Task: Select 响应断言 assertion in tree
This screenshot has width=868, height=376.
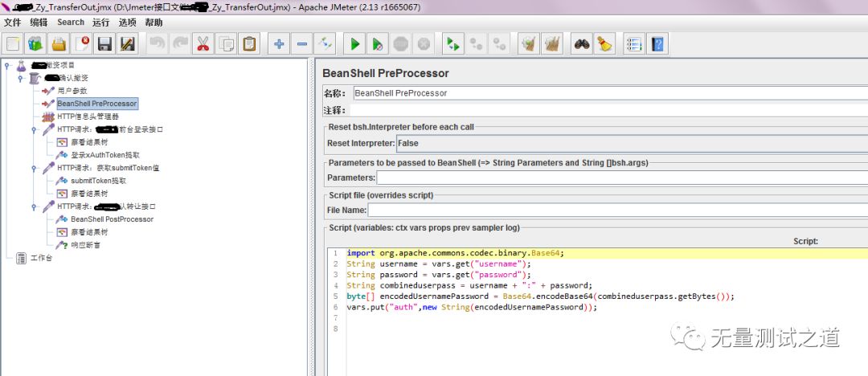Action: [x=85, y=245]
